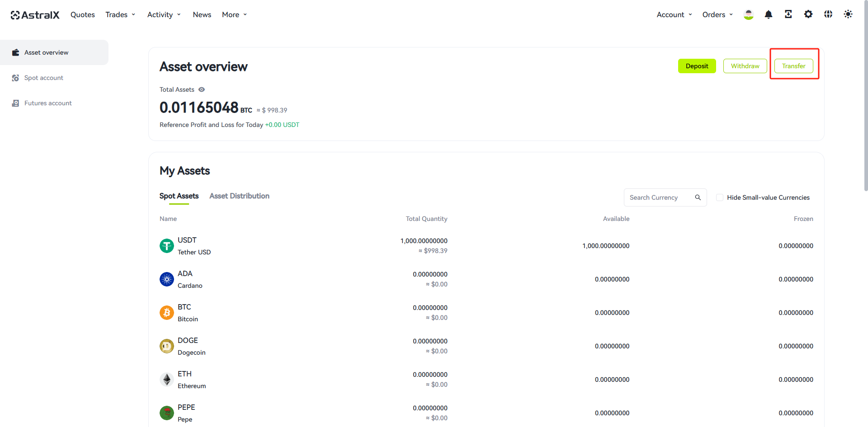Click USDT total quantity 1,000.00000000 with ≈ $998.39
The height and width of the screenshot is (427, 868).
(x=424, y=246)
